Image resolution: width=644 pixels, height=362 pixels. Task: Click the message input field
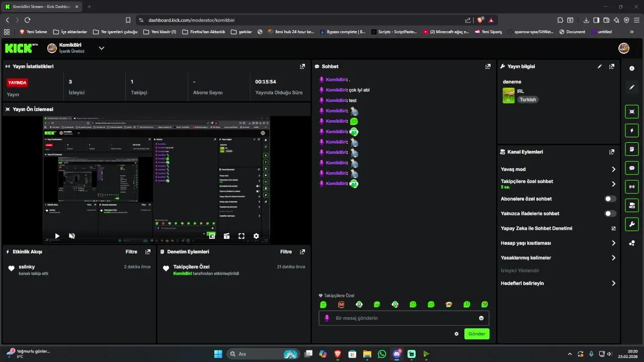pos(404,318)
